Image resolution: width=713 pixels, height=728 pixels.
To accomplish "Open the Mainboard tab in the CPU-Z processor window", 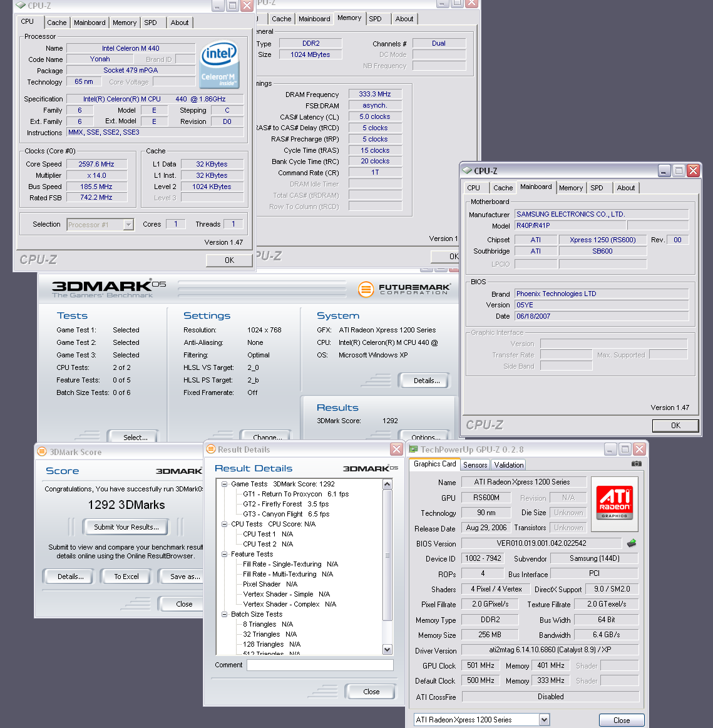I will pos(90,23).
